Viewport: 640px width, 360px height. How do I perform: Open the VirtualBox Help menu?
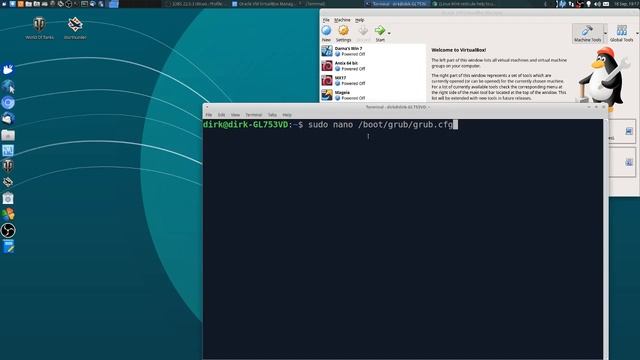pos(359,20)
